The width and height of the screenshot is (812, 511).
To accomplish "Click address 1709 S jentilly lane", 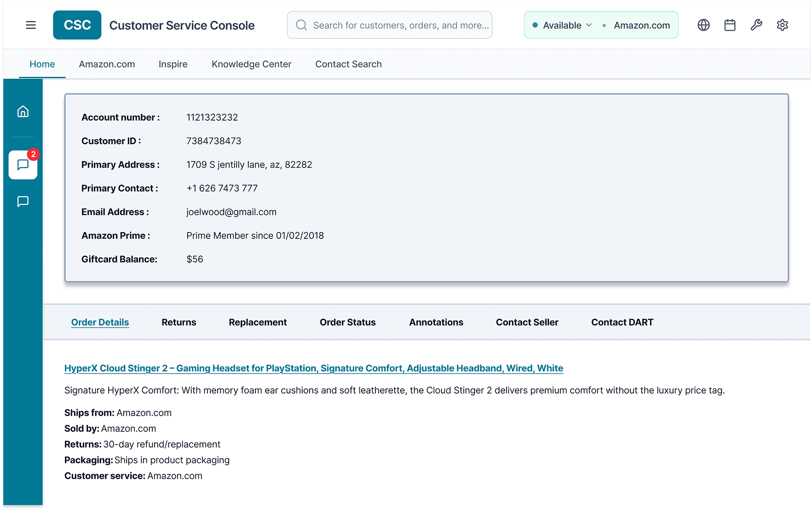I will 249,165.
